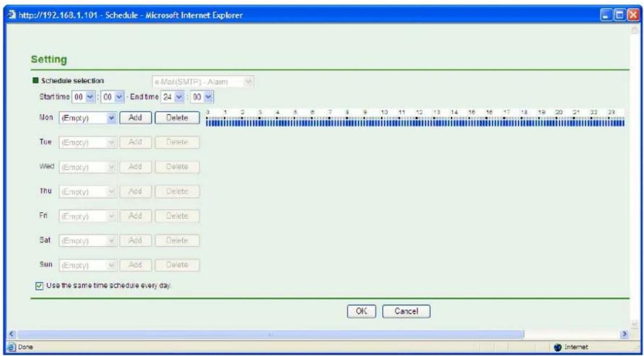Click the Delete button for Thu
Viewport: 644px width, 356px height.
pyautogui.click(x=177, y=192)
